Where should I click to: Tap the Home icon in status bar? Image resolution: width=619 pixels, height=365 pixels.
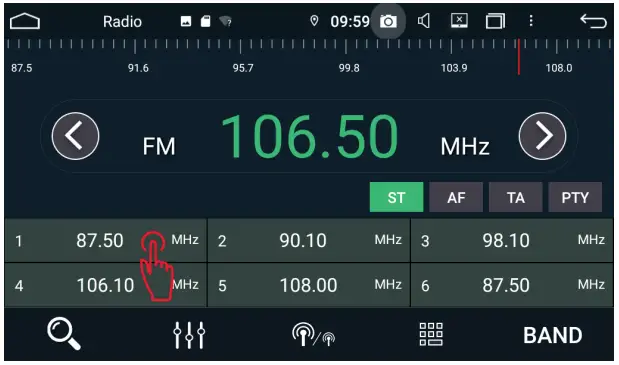point(25,21)
